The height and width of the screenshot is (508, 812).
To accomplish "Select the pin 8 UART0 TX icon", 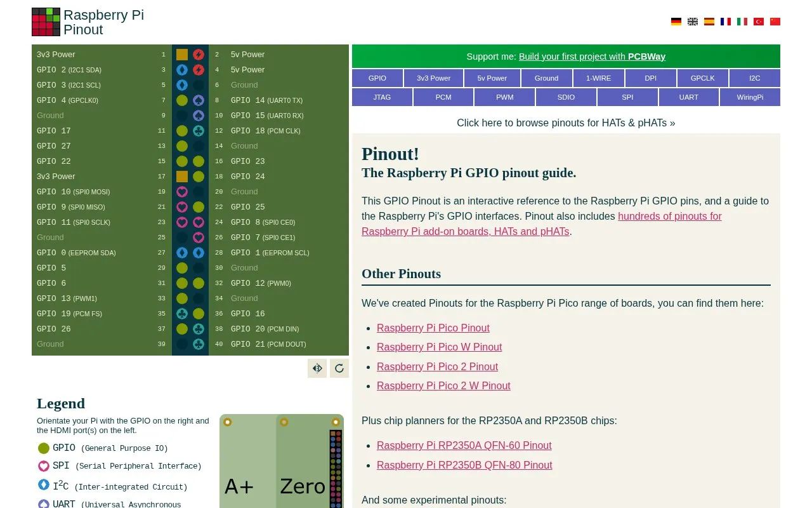I will tap(199, 100).
